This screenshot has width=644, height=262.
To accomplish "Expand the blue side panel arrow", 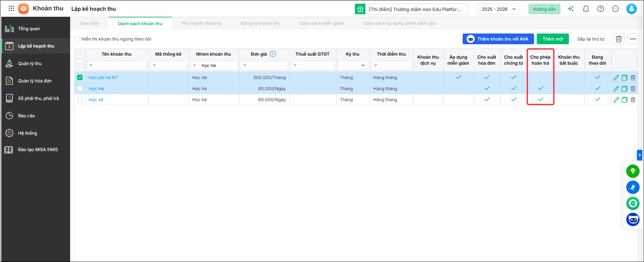I will (640, 155).
